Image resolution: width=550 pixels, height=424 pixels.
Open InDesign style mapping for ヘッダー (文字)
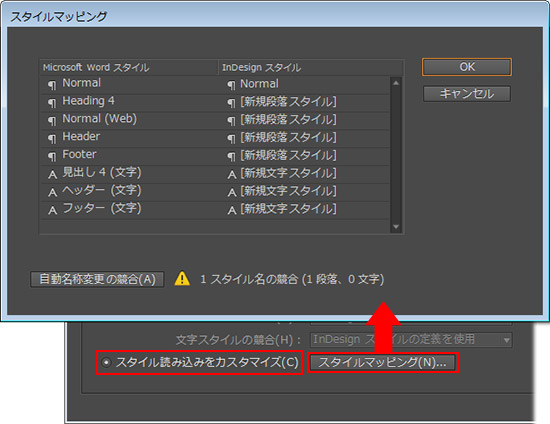point(304,191)
